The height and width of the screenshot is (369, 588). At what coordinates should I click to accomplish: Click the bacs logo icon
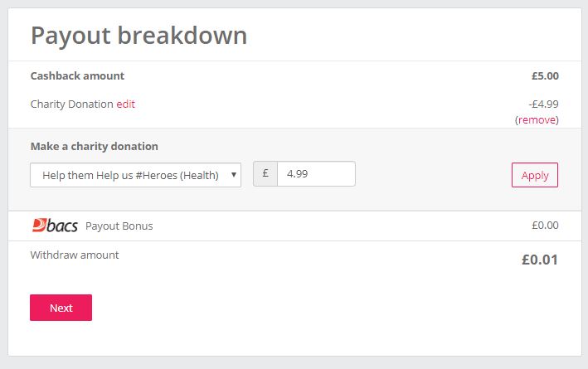[55, 226]
